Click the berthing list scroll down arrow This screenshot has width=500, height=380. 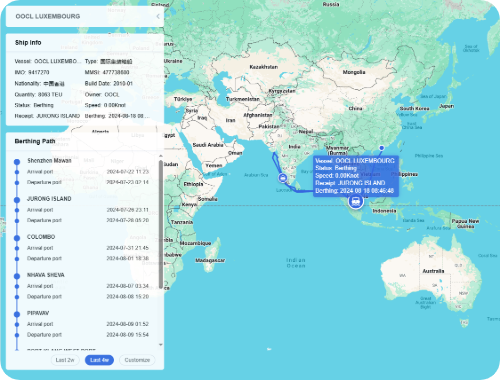(x=161, y=345)
